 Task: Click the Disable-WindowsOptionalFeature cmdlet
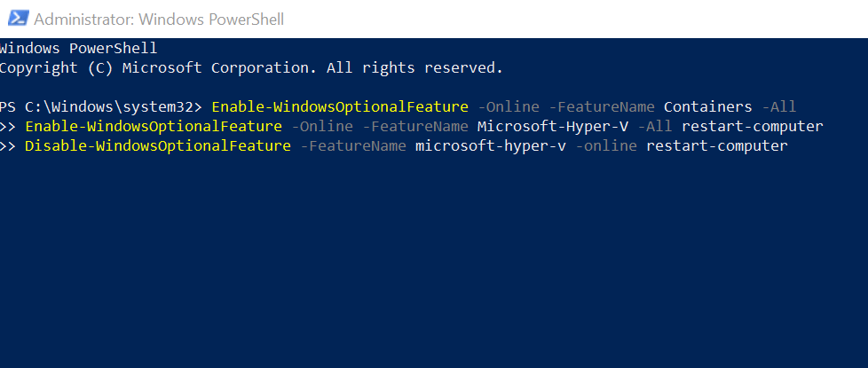[x=158, y=146]
